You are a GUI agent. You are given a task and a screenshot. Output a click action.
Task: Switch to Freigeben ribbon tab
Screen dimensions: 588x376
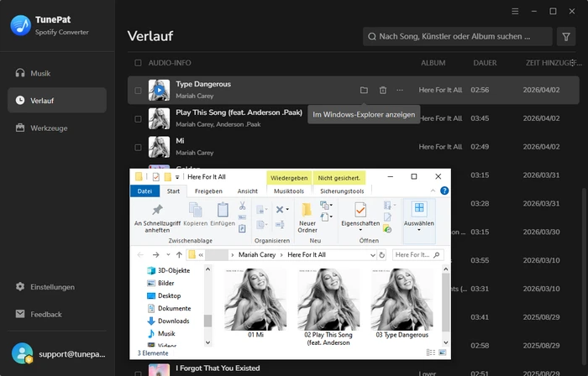(x=208, y=191)
